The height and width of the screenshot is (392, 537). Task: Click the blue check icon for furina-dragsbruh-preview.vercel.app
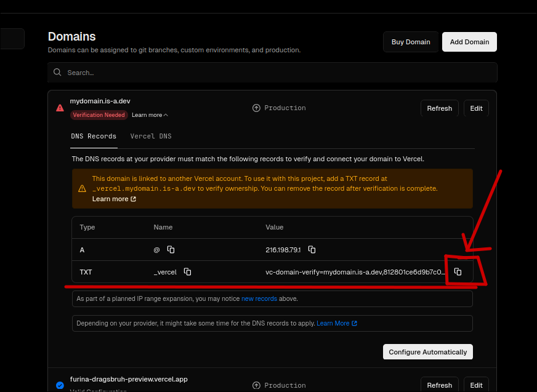(60, 385)
